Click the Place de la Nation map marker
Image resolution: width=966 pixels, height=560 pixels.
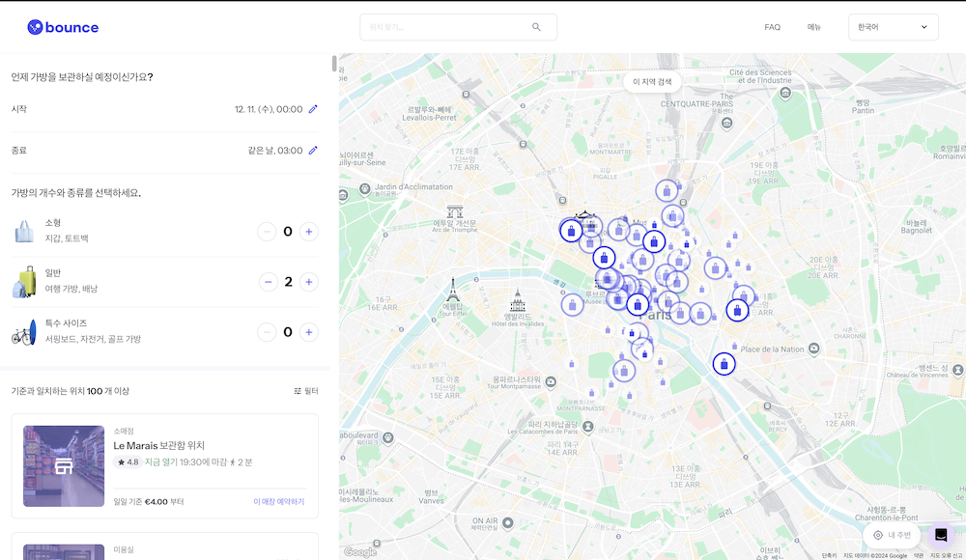pyautogui.click(x=814, y=349)
